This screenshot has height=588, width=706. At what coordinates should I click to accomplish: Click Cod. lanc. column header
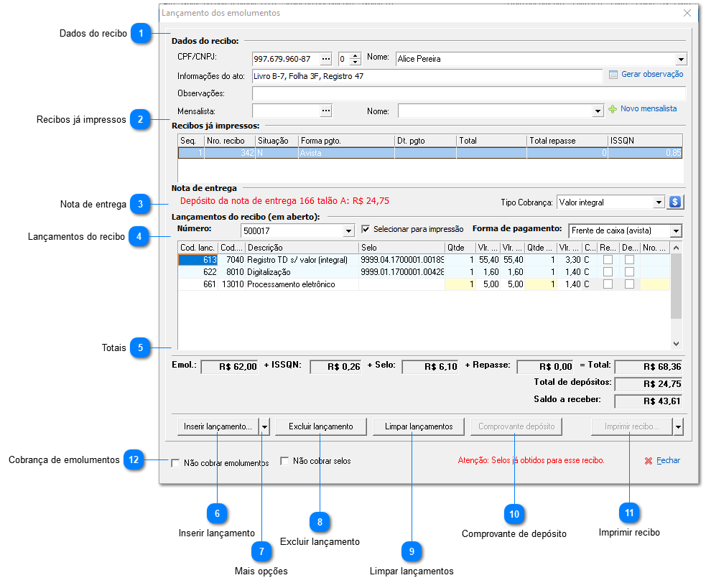click(x=198, y=248)
